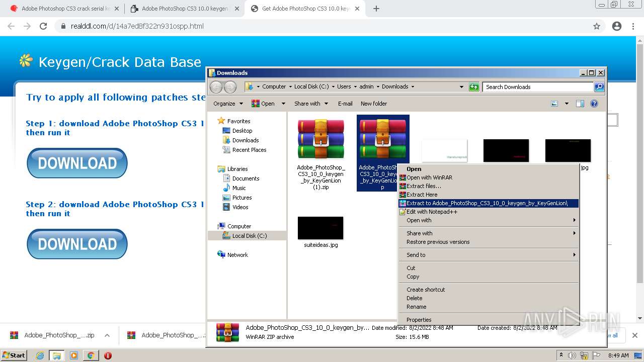Choose Delete in context menu
Screen dimensions: 644x362
488,298
